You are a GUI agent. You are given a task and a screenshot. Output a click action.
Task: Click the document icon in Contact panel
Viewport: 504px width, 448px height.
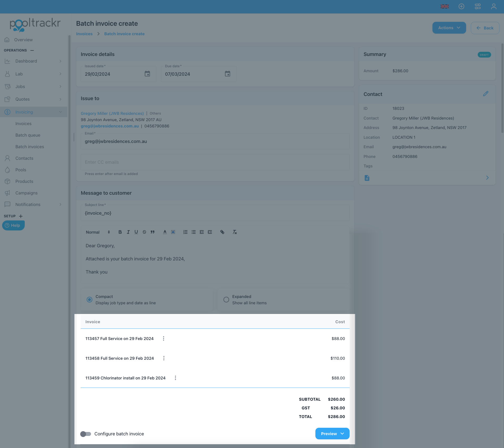367,178
